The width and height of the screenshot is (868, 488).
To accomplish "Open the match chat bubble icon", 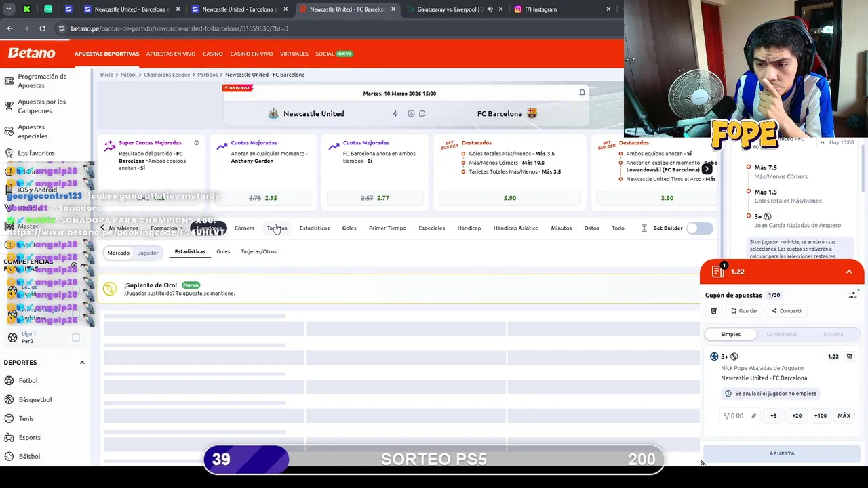I will (x=422, y=113).
